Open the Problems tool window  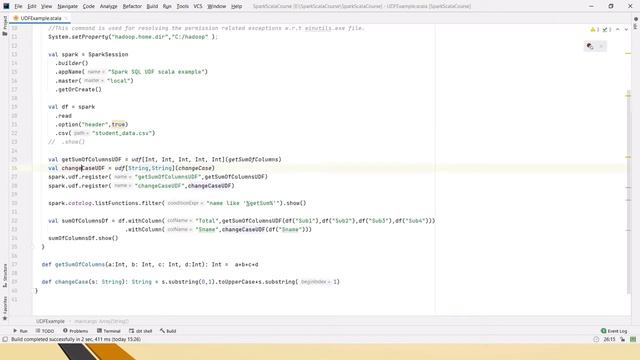tap(76, 331)
